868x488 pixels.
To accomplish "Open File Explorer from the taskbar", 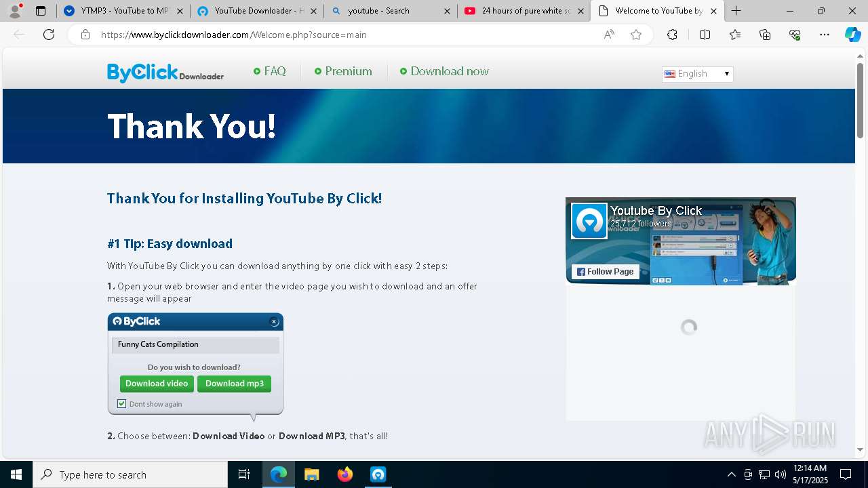I will coord(311,474).
